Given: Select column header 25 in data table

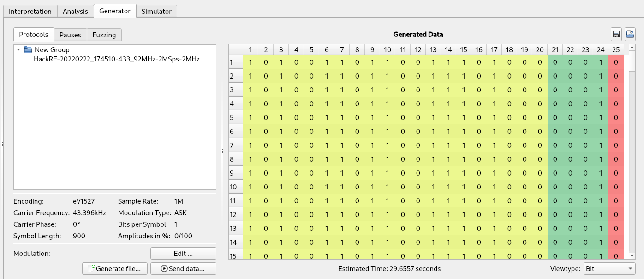Looking at the screenshot, I should pos(616,50).
